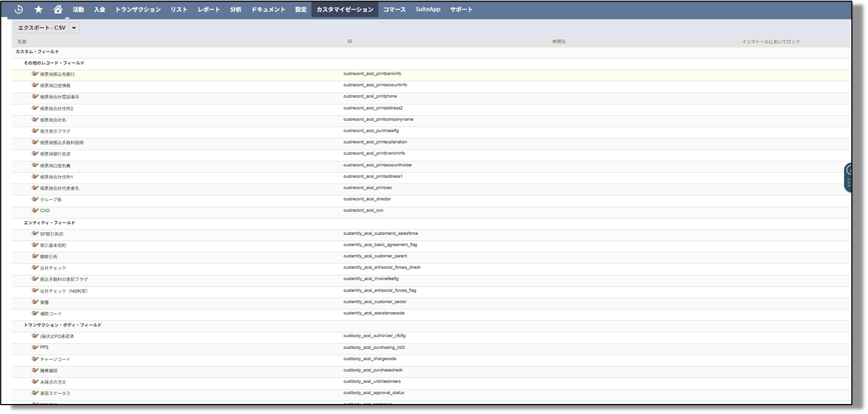Click the icon beside 補助コード
The height and width of the screenshot is (414, 868).
click(35, 313)
